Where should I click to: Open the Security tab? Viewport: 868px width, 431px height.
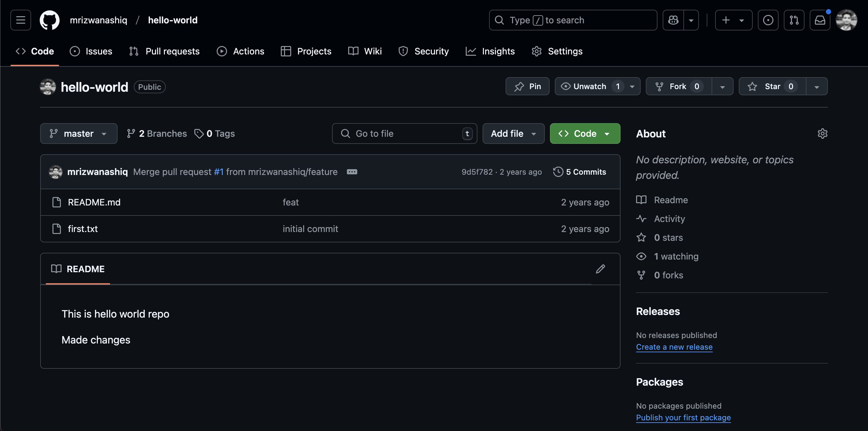[424, 51]
